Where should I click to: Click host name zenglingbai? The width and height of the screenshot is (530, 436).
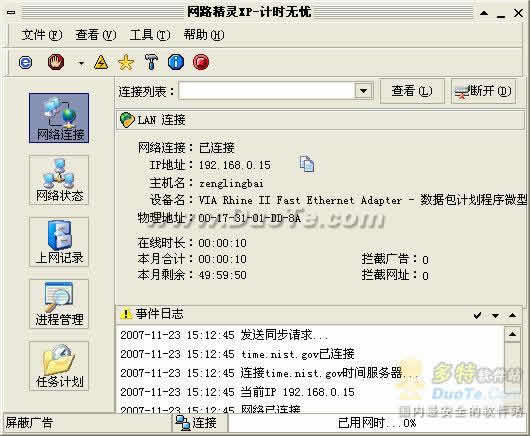(x=231, y=184)
